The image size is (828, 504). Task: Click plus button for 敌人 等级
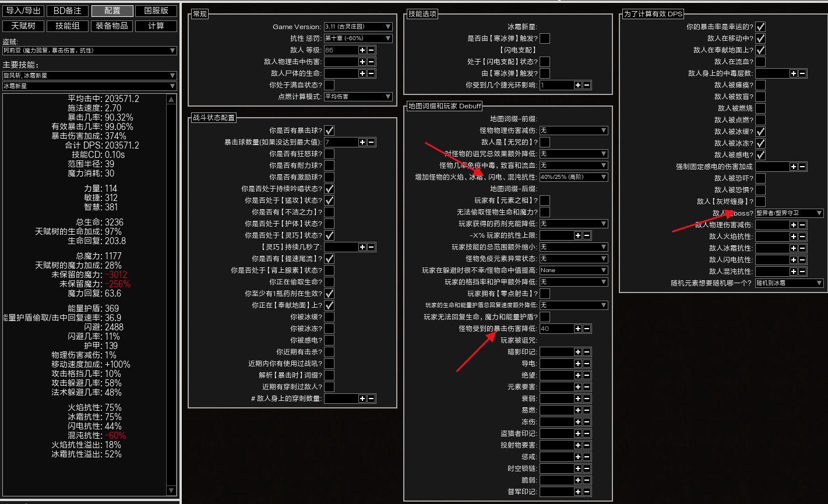pos(362,50)
